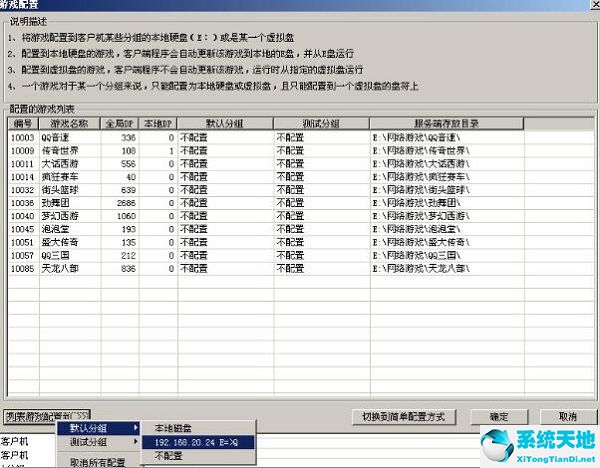Select game ID 10032

point(23,190)
